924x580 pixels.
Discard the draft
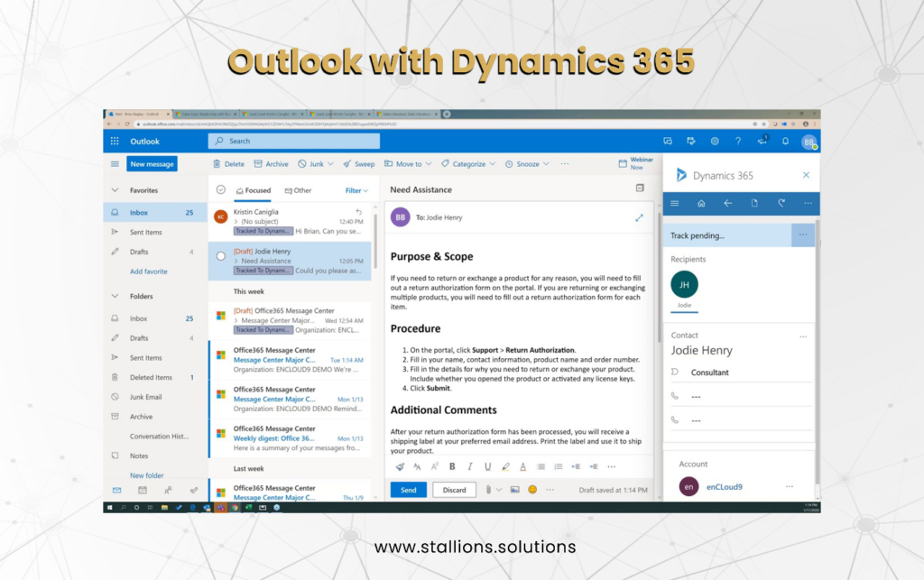455,490
